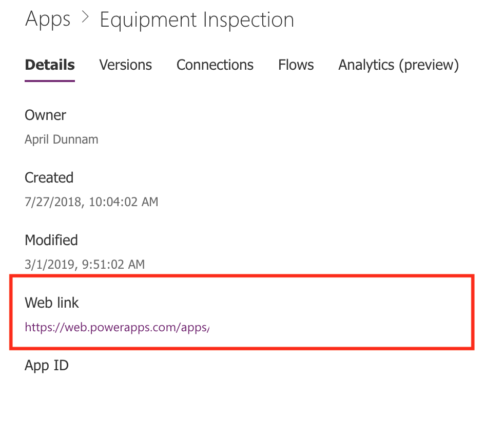Click the owner name April Dunnam

[62, 139]
